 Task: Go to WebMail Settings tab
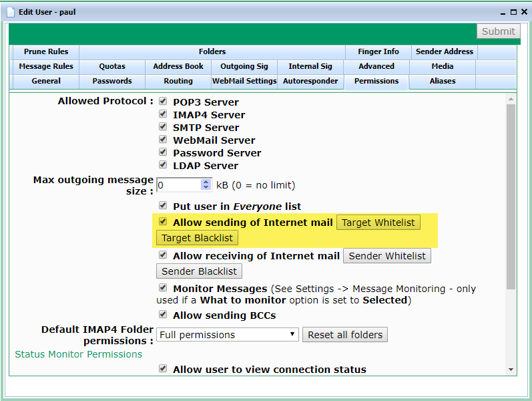[244, 81]
